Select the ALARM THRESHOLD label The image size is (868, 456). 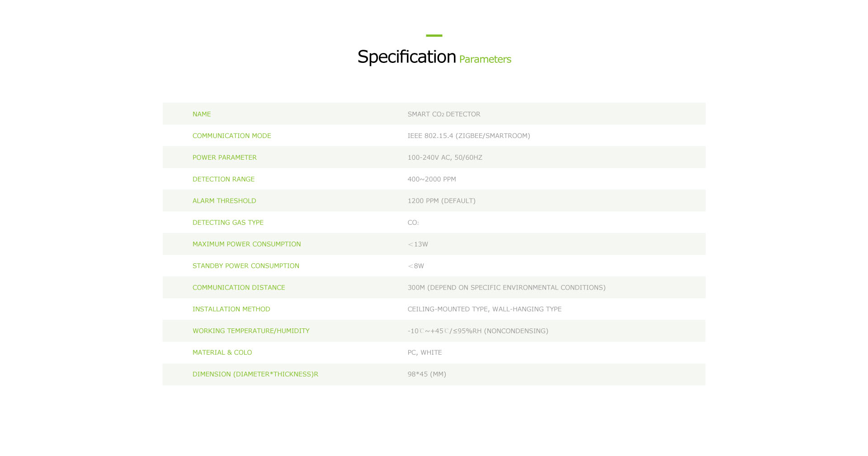pyautogui.click(x=224, y=201)
